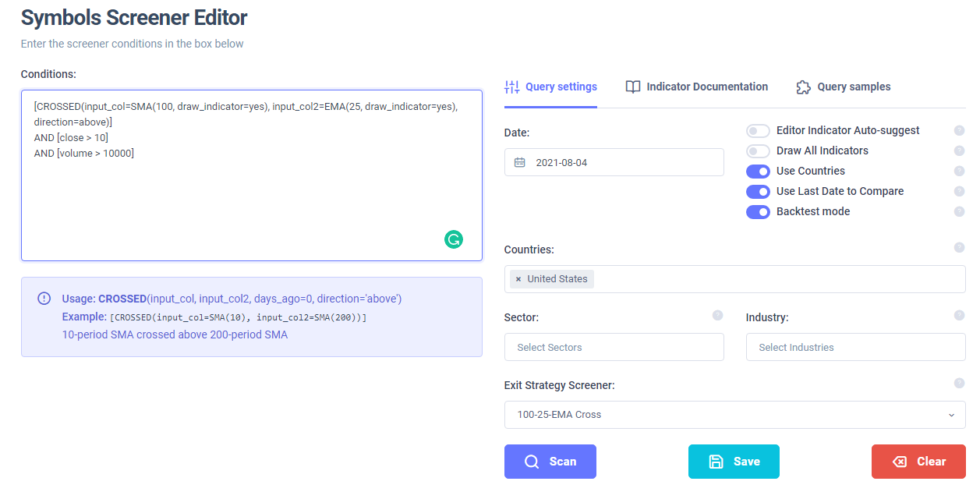Click the calendar icon in Date field
Viewport: 980px width, 499px height.
520,163
